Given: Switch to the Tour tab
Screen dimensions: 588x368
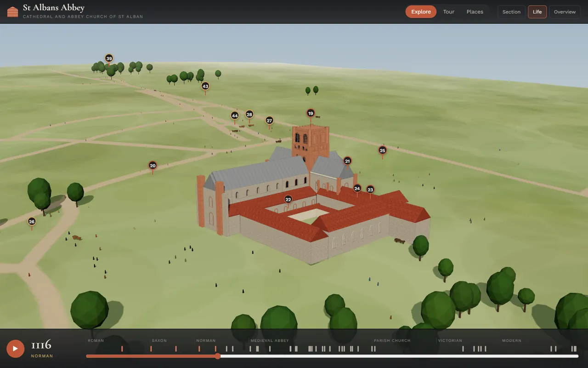Looking at the screenshot, I should (449, 12).
